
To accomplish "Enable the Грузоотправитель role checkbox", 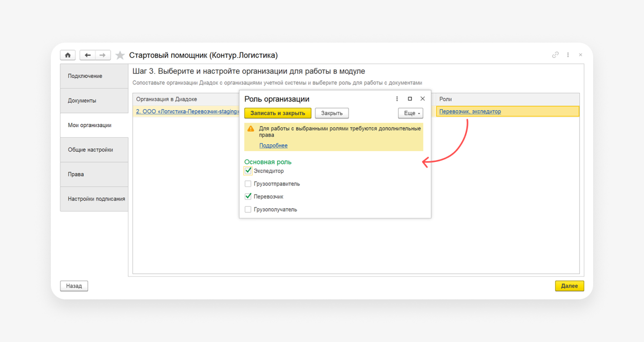I will [x=248, y=184].
